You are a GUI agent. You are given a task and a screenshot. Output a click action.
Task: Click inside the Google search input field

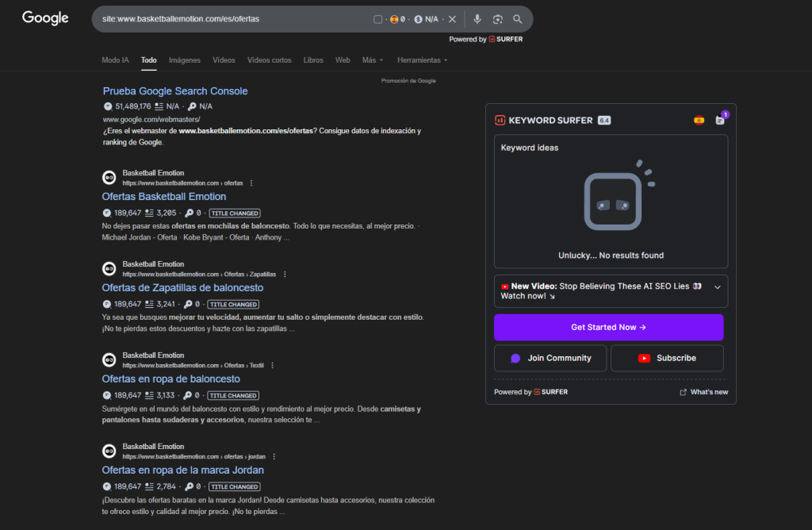230,19
